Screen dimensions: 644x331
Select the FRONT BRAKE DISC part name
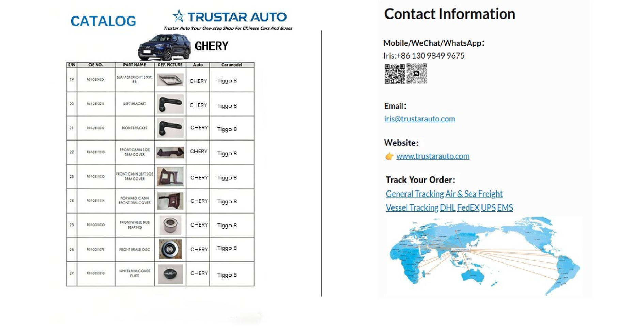(135, 249)
